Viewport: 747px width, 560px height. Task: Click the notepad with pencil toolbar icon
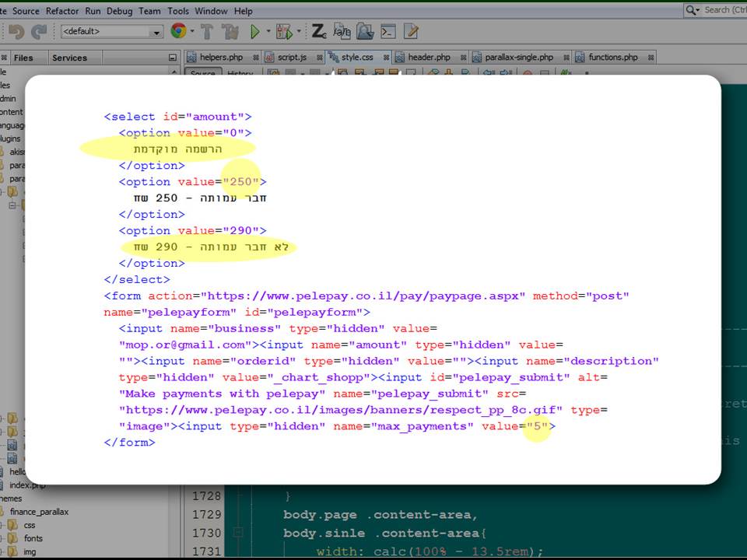coord(411,31)
